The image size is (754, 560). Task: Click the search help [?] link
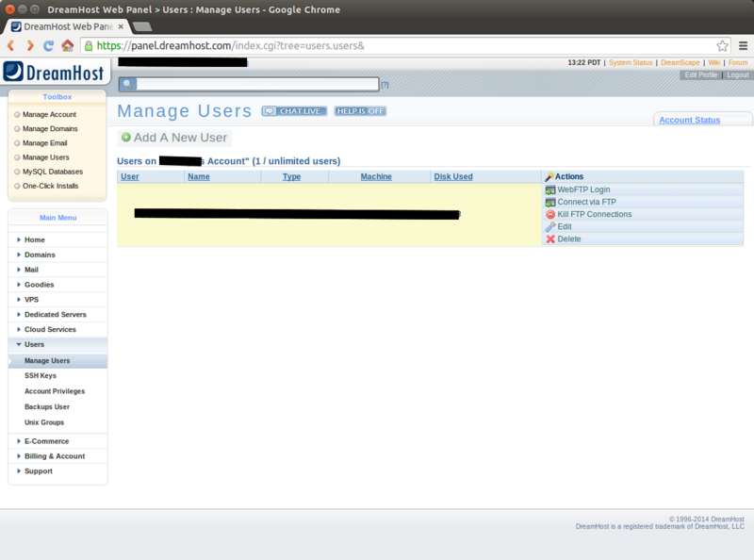pyautogui.click(x=385, y=85)
